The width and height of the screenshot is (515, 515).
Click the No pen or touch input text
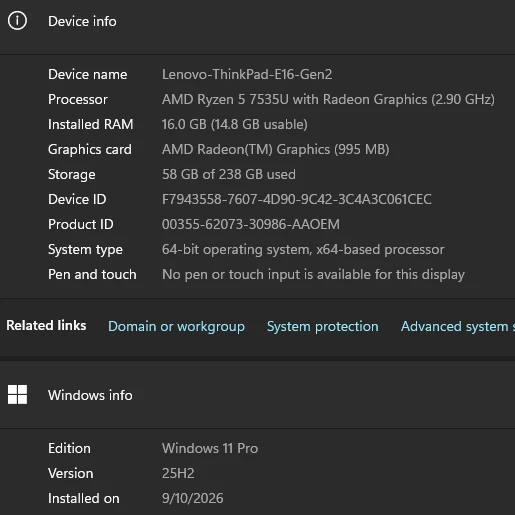point(313,275)
